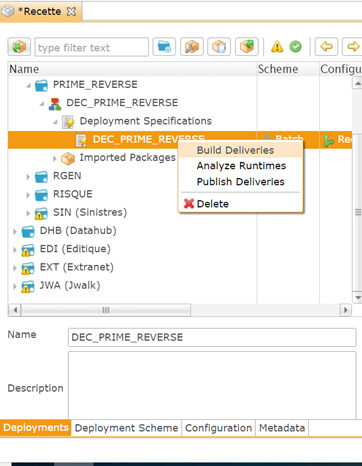The height and width of the screenshot is (466, 362).
Task: Collapse the PRIME_REVERSE tree node
Action: coord(29,85)
